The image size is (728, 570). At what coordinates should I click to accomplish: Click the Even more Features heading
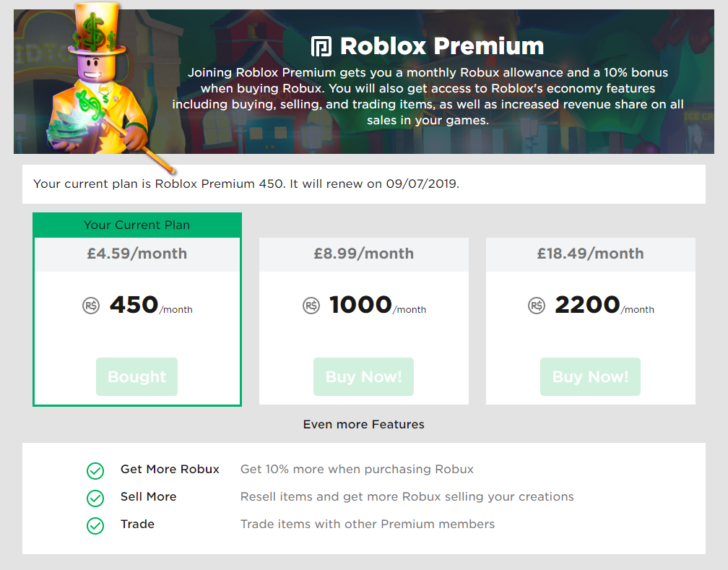[x=364, y=425]
